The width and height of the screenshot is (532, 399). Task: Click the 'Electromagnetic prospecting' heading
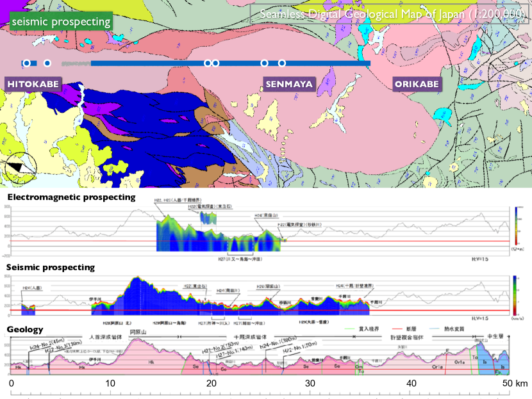pyautogui.click(x=72, y=197)
